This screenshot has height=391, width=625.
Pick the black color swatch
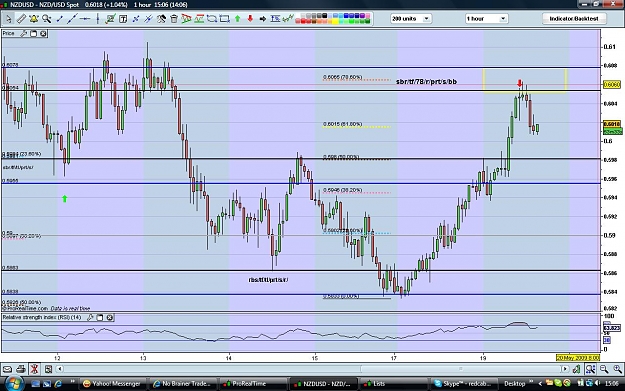click(x=324, y=16)
